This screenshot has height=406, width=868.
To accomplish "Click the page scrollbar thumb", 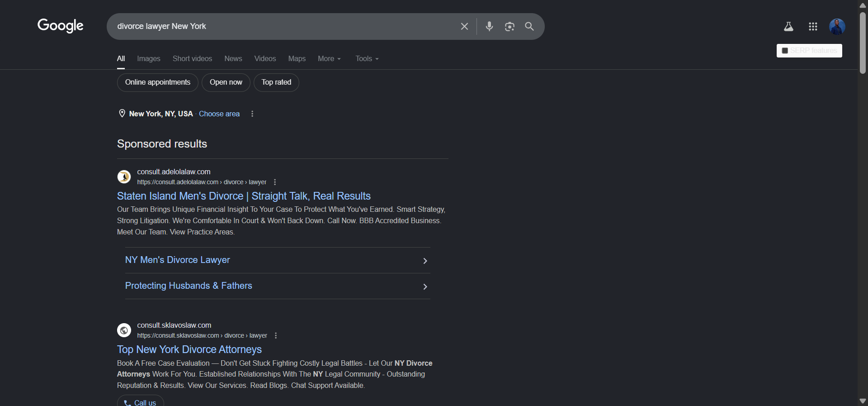I will (863, 43).
